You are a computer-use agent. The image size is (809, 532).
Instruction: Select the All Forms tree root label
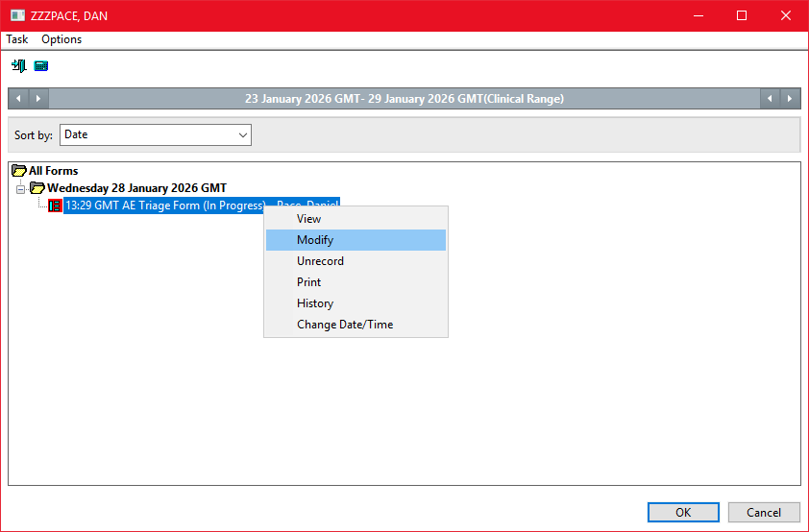53,171
